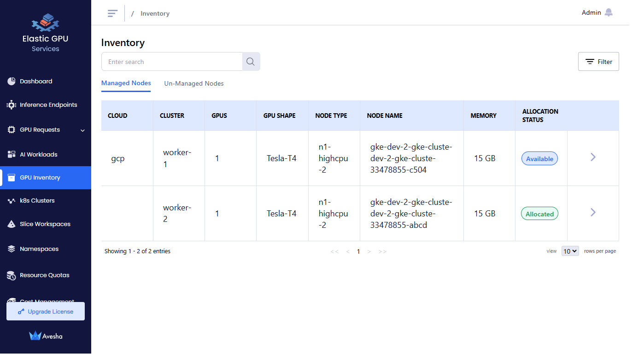Switch to the Un-Managed Nodes tab
644x360 pixels.
point(194,84)
